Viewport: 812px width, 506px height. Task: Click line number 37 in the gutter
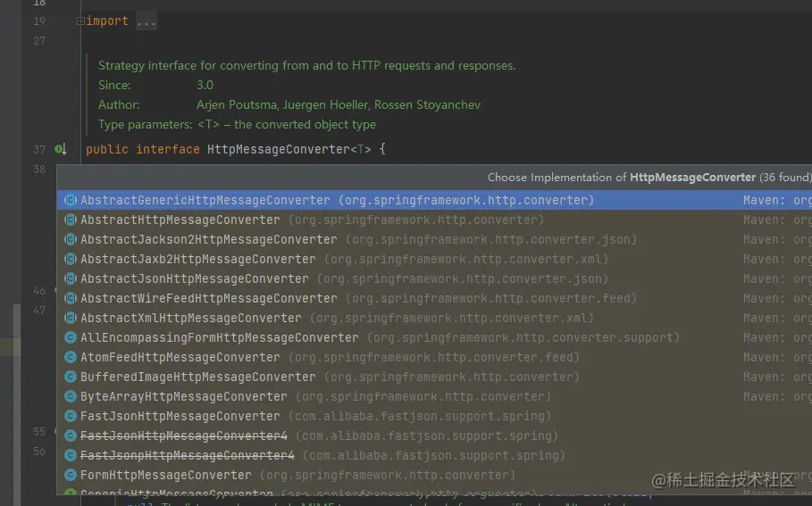click(39, 150)
